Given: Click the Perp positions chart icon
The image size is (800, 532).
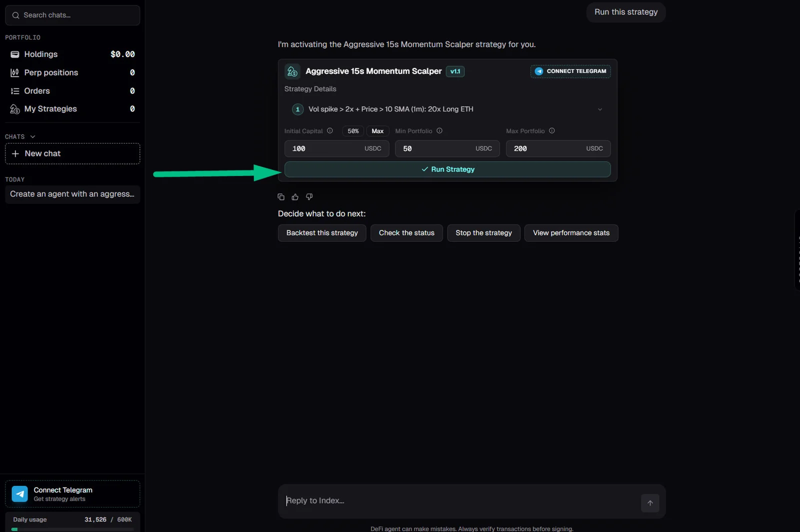Looking at the screenshot, I should pyautogui.click(x=15, y=72).
